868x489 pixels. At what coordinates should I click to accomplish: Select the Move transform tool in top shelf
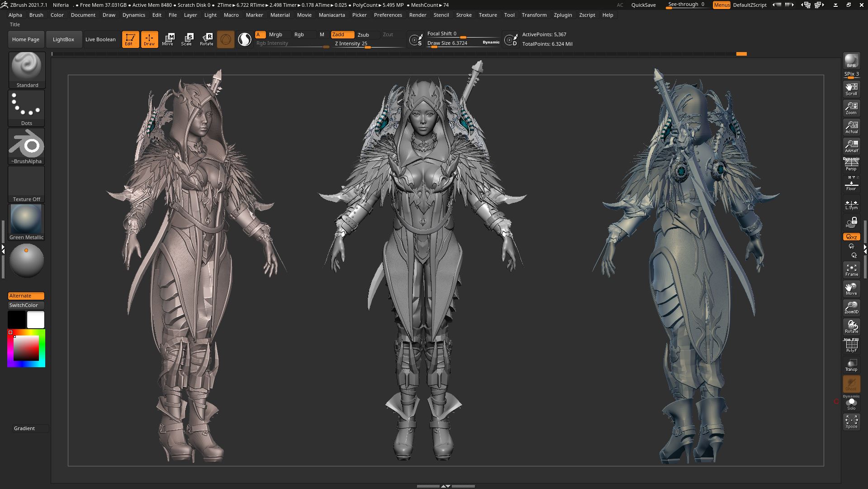click(168, 39)
